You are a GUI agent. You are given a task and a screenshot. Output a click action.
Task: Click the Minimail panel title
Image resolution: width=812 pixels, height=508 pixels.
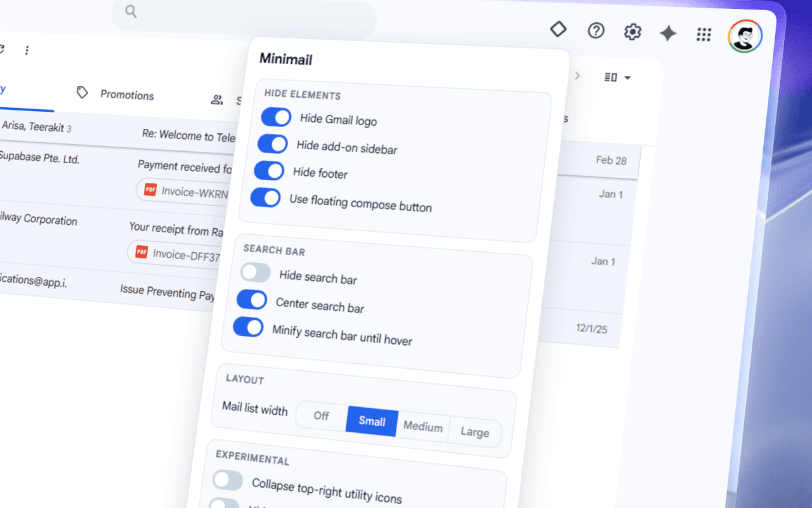[x=285, y=59]
